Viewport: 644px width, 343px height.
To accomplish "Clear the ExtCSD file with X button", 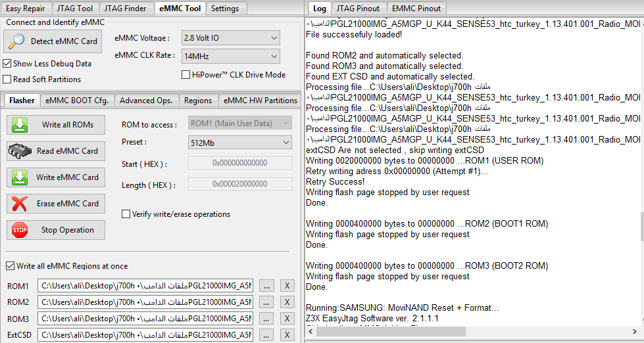I will [x=287, y=335].
